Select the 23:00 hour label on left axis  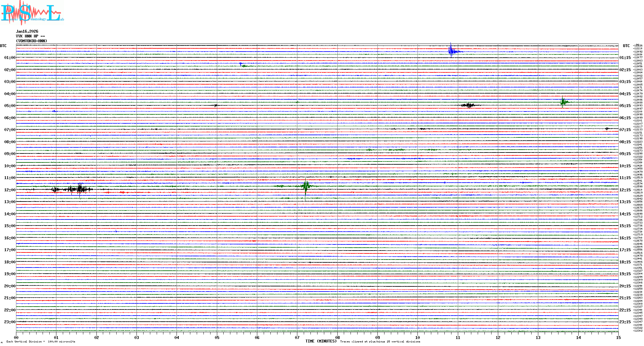[10, 322]
